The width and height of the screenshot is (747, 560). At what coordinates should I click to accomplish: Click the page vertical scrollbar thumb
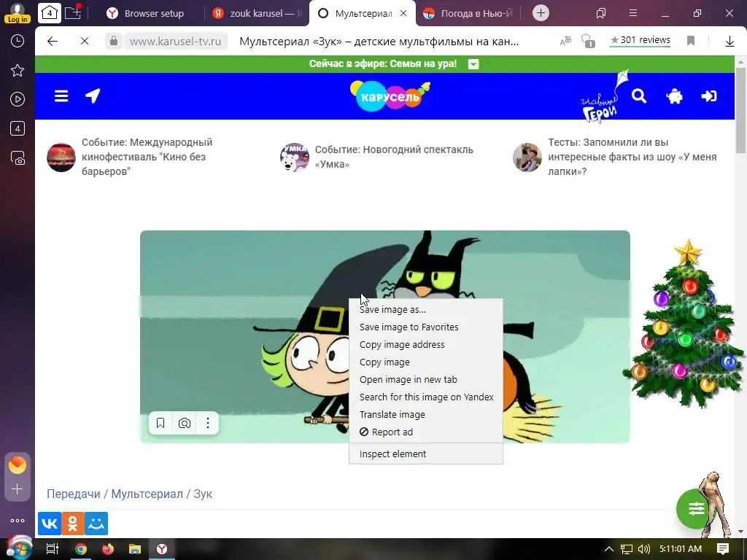point(740,111)
